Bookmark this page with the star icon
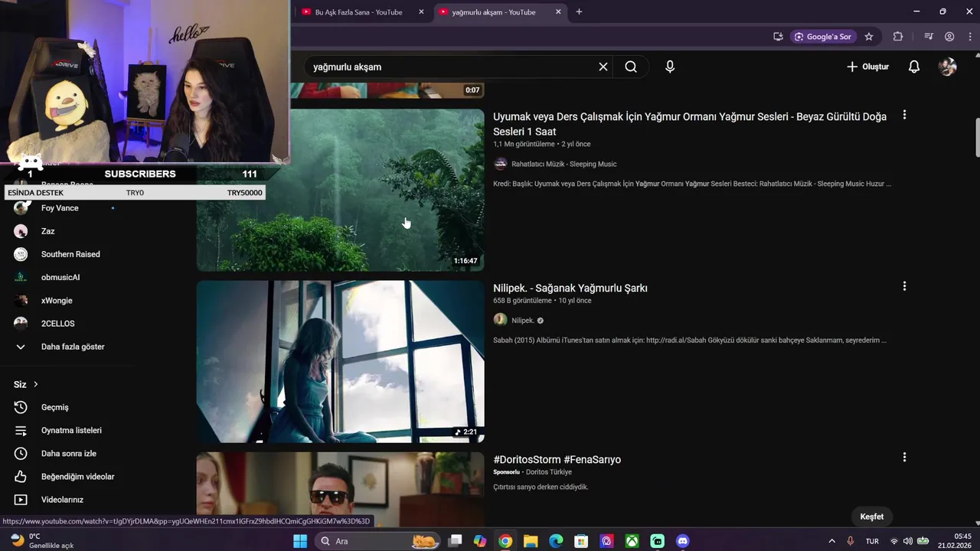The height and width of the screenshot is (551, 980). (869, 37)
